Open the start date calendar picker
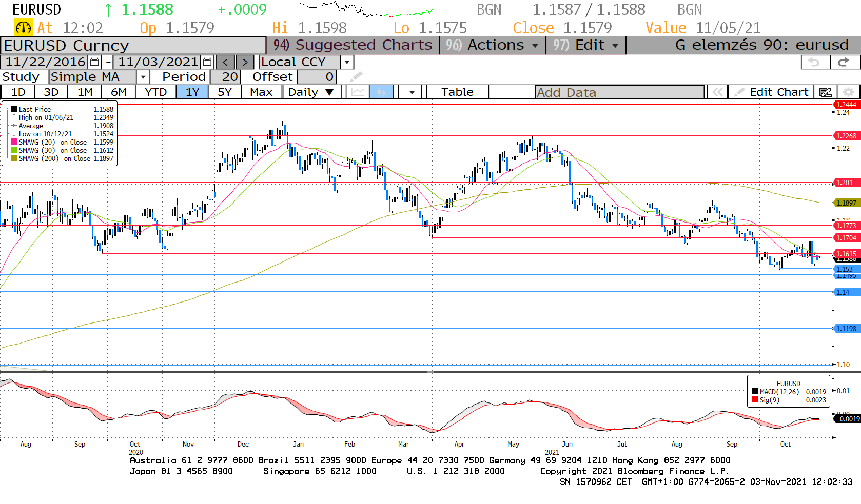The height and width of the screenshot is (504, 861). tap(94, 62)
